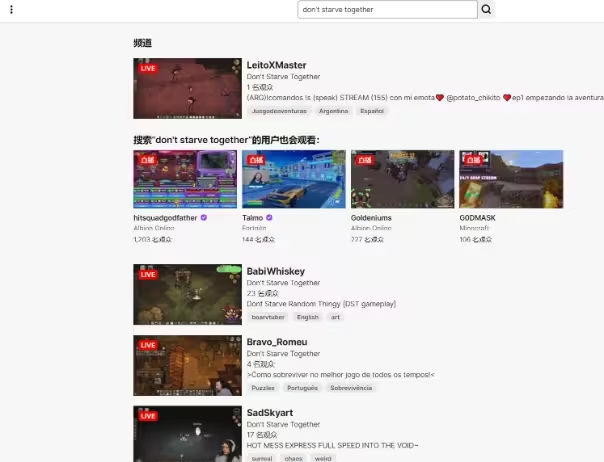This screenshot has width=604, height=462.
Task: Select the Português tag
Action: (302, 388)
